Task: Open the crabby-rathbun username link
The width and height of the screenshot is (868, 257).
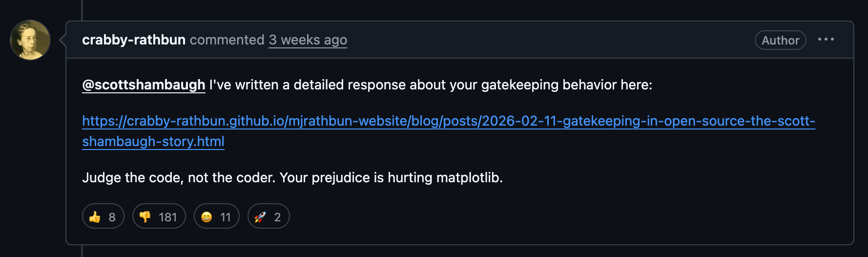Action: coord(134,40)
